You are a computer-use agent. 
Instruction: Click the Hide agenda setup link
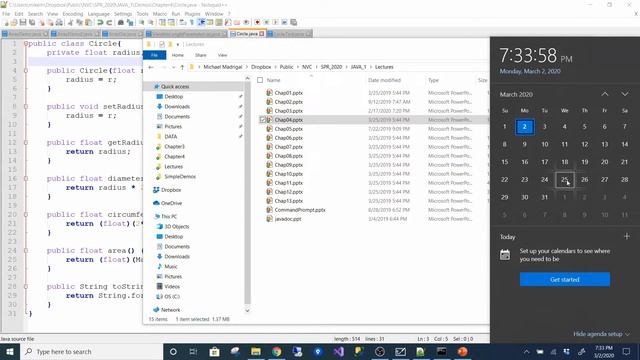[x=601, y=334]
